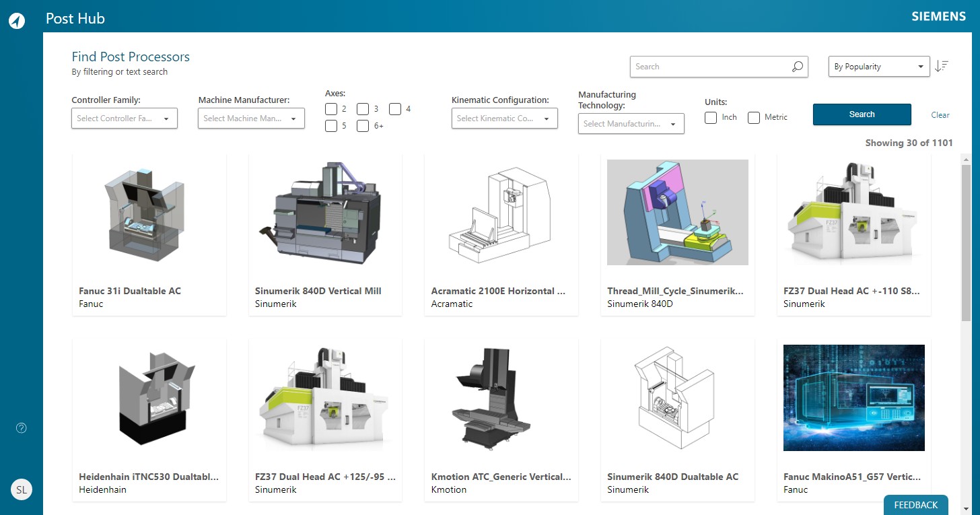Open the FEEDBACK button
The height and width of the screenshot is (515, 980).
pos(915,505)
